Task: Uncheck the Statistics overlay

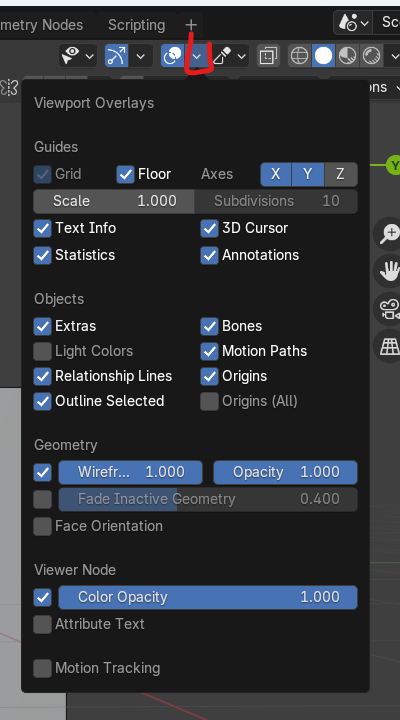Action: pos(42,255)
